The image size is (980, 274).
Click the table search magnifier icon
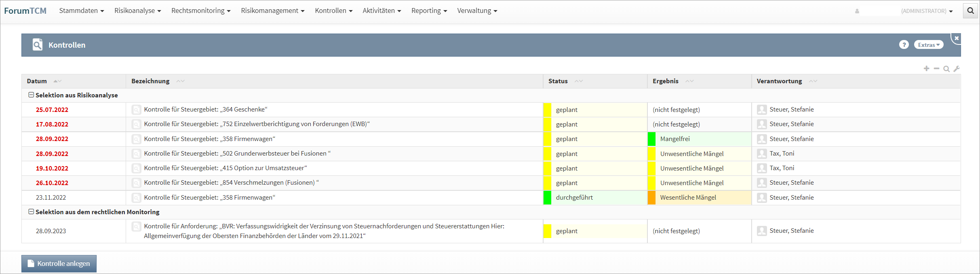point(946,69)
